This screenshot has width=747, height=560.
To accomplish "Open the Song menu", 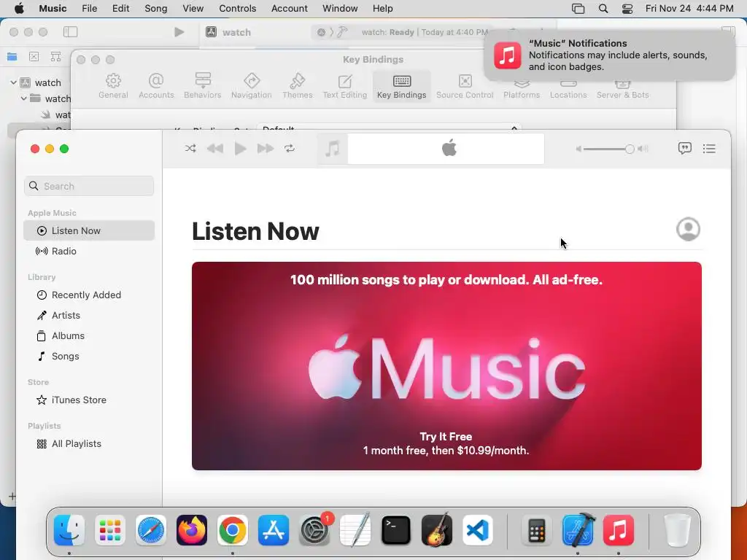I will [156, 8].
